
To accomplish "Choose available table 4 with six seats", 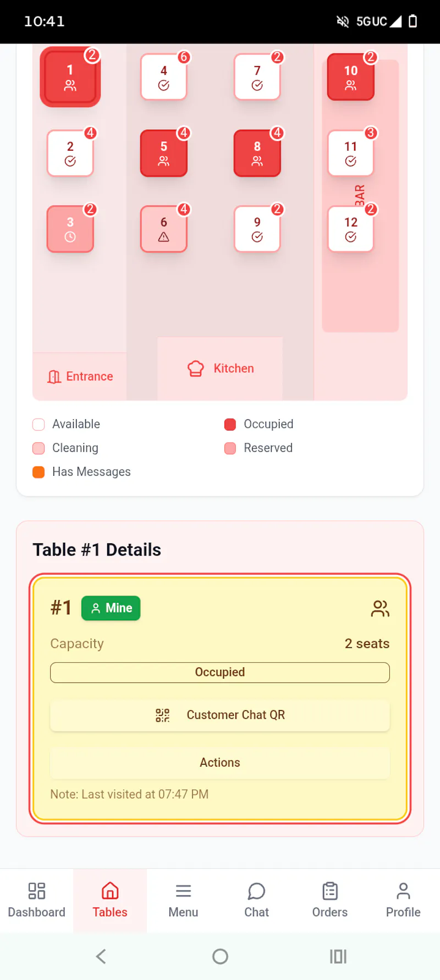I will click(164, 77).
